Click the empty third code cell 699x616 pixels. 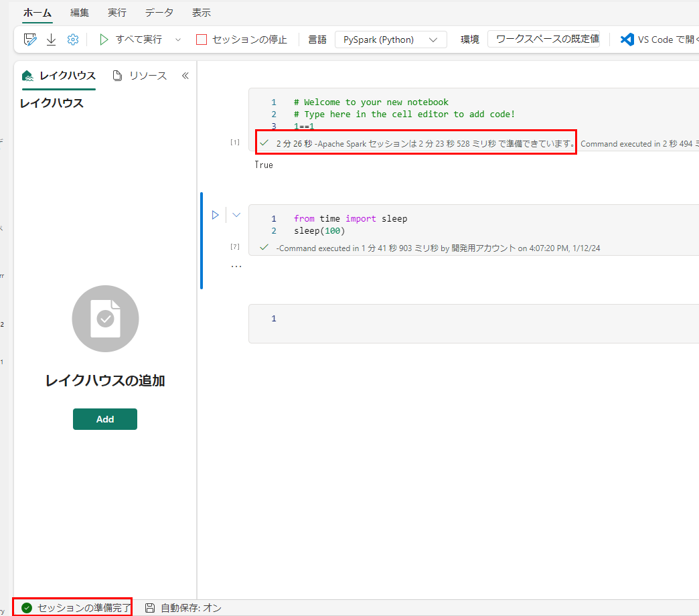coord(473,323)
